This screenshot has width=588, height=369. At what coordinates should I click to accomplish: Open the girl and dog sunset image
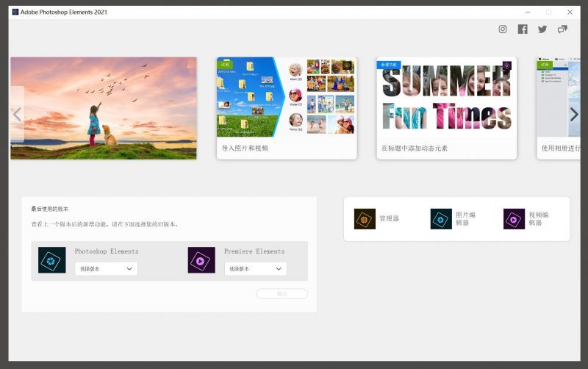click(104, 108)
